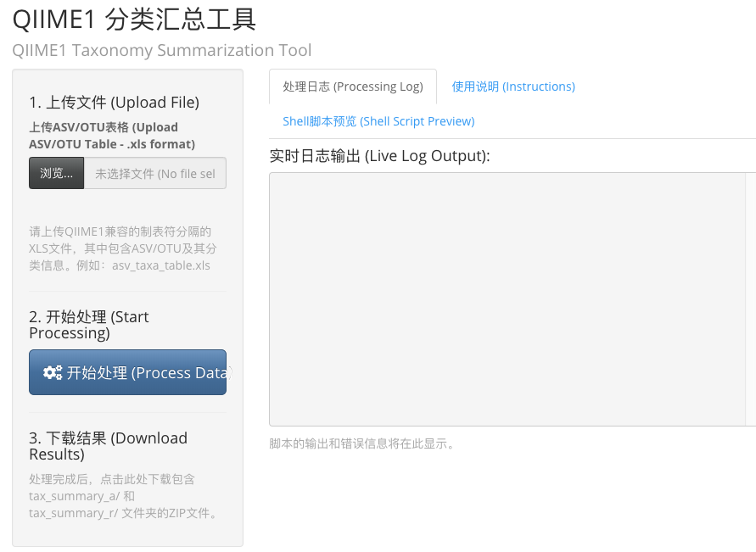This screenshot has height=552, width=756.
Task: Click the 脚本的输出和错误信息将在此显示 hint text
Action: pos(362,443)
